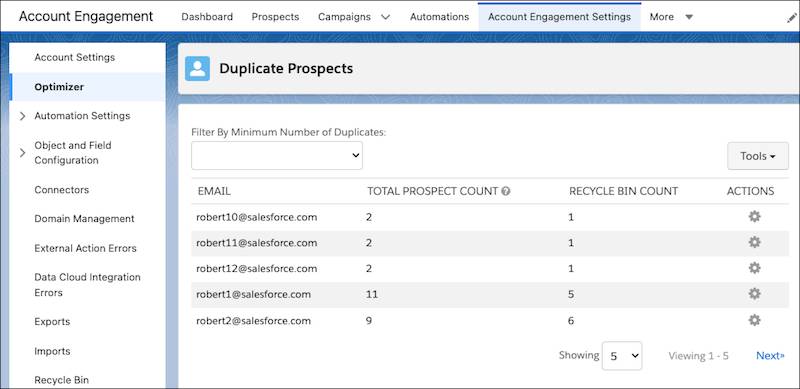This screenshot has width=800, height=389.
Task: Click email robert12@salesforce.com
Action: click(x=257, y=269)
